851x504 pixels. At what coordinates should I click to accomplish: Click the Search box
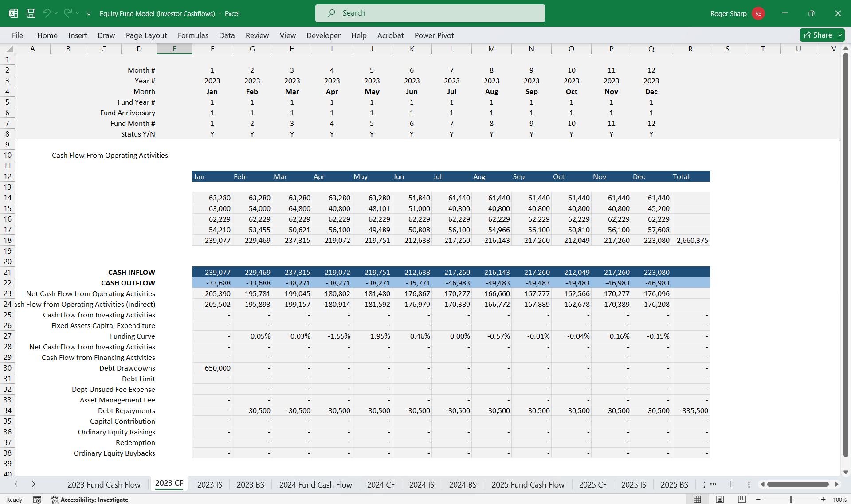[430, 13]
